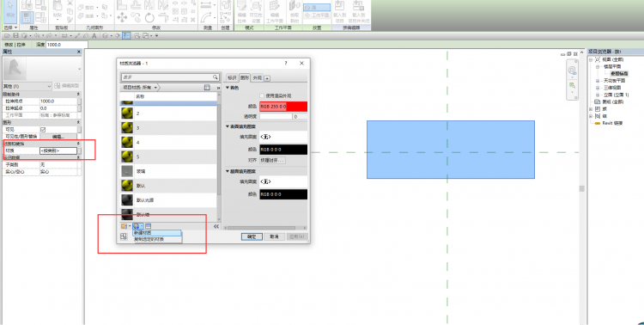Click the Text tool 'A' icon

[x=94, y=36]
